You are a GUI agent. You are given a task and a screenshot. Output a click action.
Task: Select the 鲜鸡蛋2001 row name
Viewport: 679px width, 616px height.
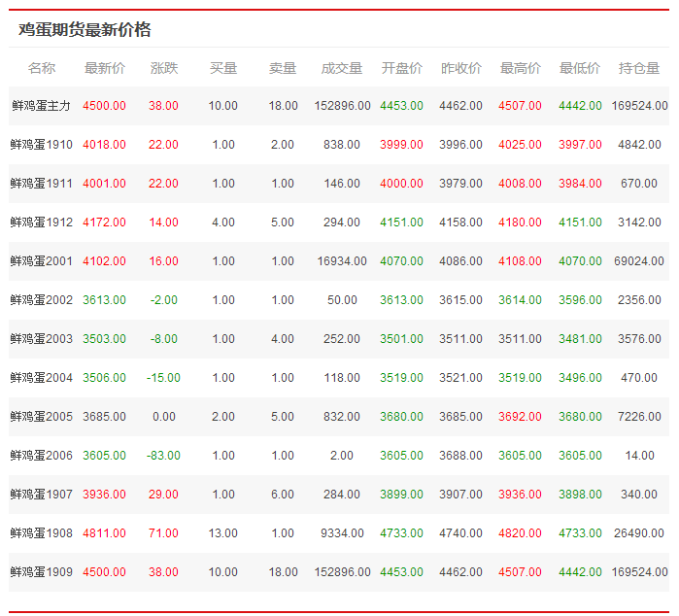[x=41, y=261]
